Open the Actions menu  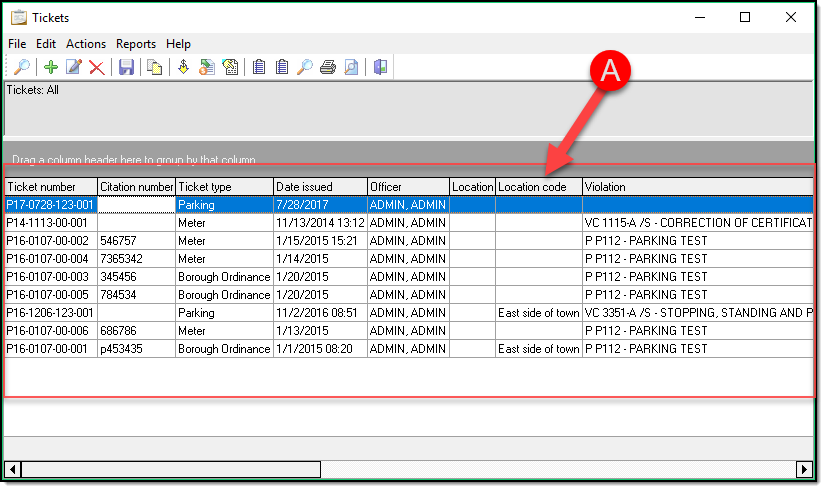point(86,44)
